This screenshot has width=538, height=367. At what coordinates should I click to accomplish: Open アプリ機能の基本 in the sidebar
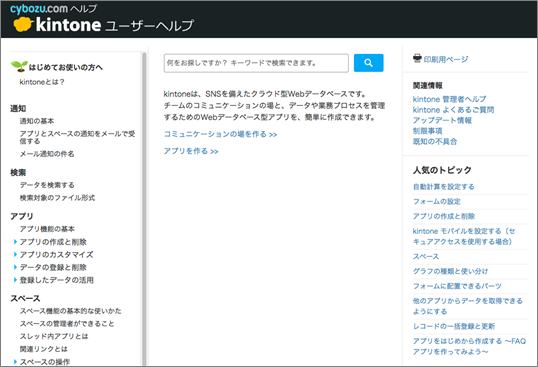[47, 229]
